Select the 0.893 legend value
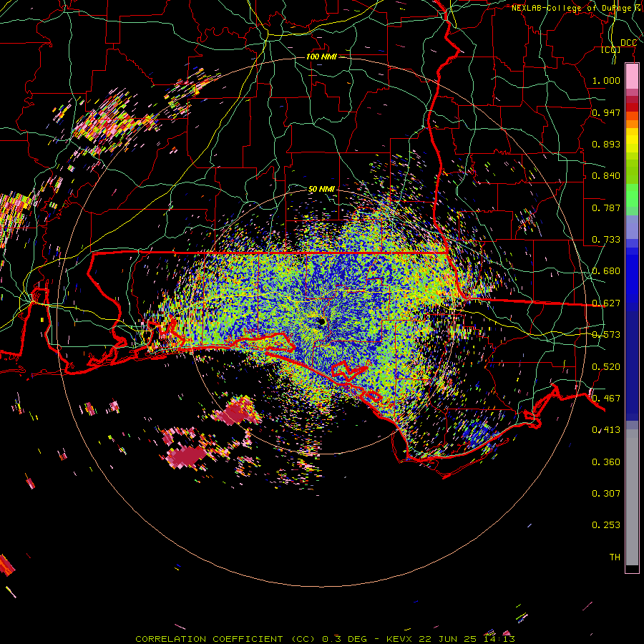This screenshot has width=644, height=644. [x=606, y=144]
